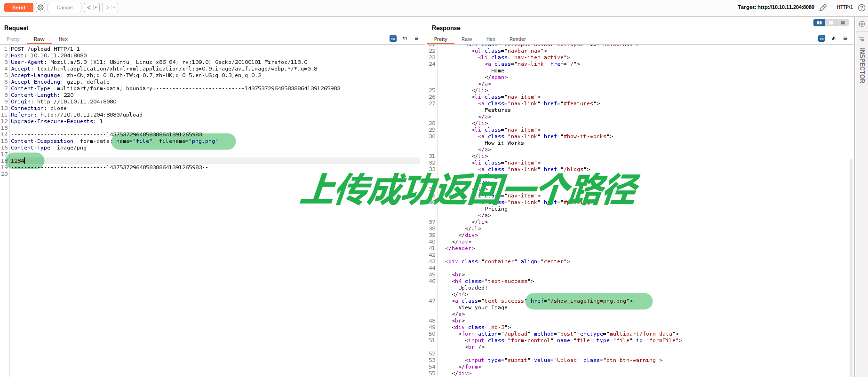Expand the Inspector side panel

(862, 66)
